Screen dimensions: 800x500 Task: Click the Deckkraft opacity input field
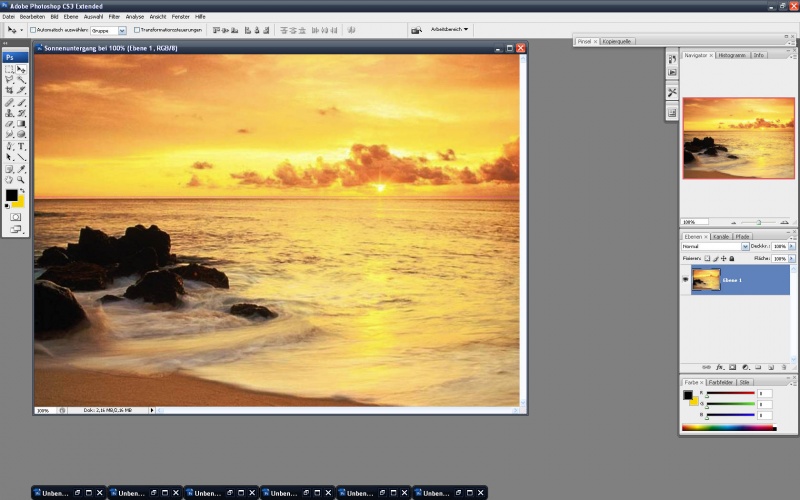(780, 246)
